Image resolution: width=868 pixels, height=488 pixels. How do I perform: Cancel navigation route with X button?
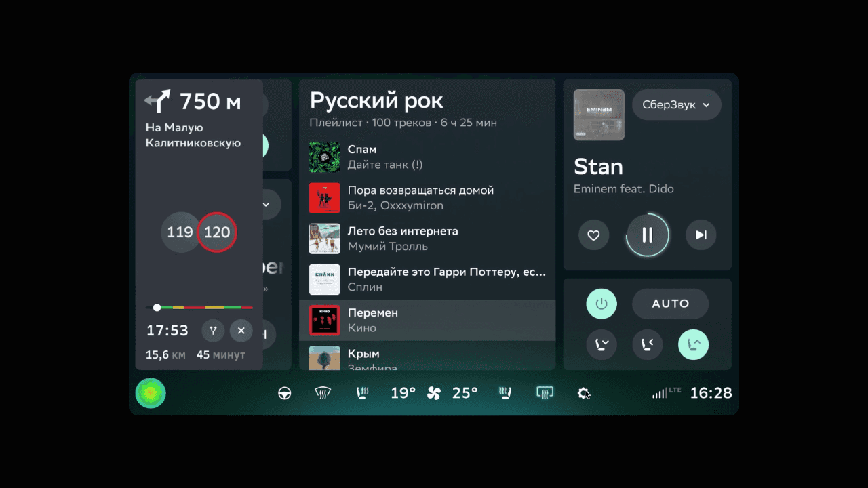(241, 331)
